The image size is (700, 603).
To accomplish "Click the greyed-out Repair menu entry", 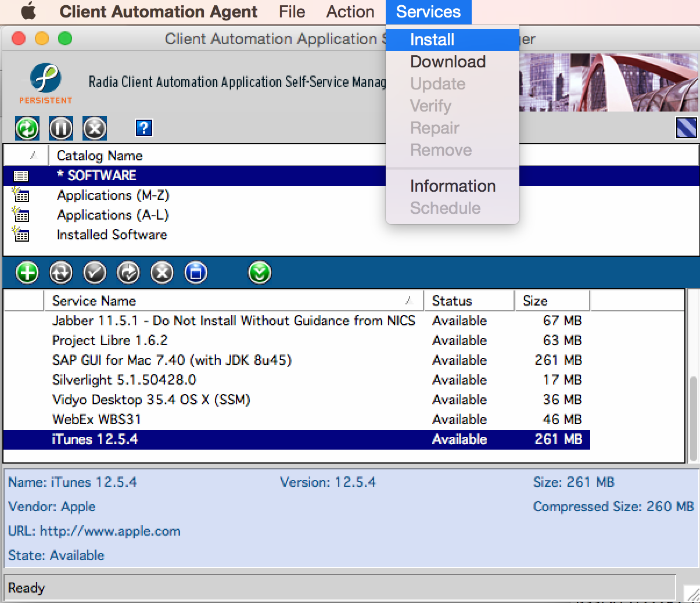I will pyautogui.click(x=453, y=128).
